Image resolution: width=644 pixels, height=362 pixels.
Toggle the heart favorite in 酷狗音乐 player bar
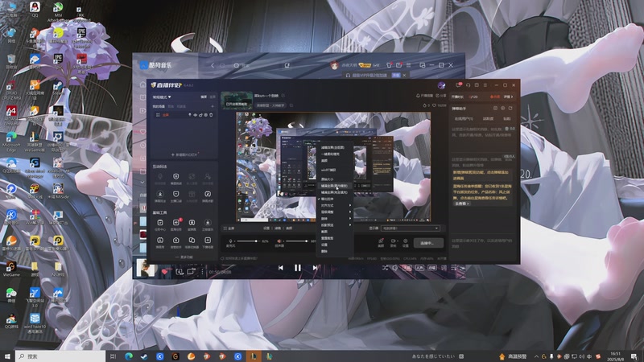[x=165, y=272]
